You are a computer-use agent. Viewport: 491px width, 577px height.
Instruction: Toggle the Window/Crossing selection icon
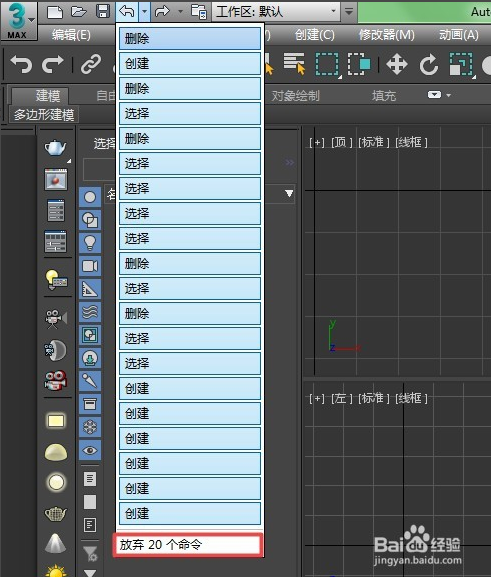point(359,64)
